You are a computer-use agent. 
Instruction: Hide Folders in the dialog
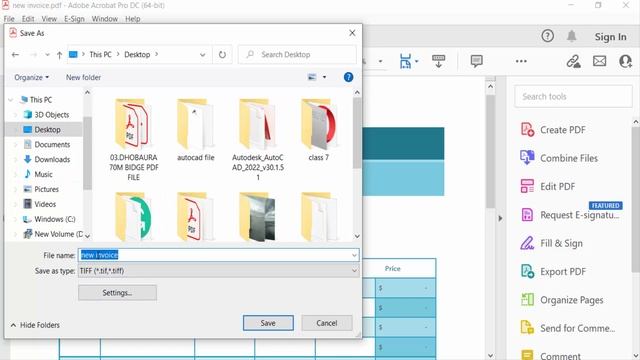(35, 325)
